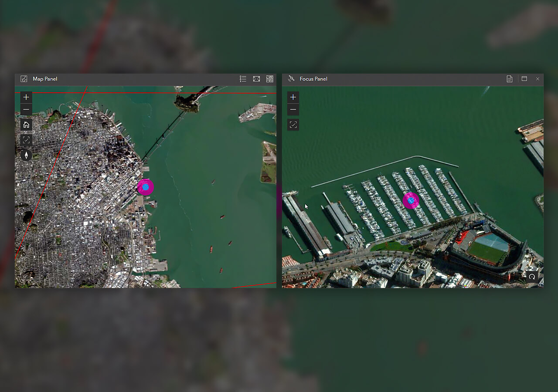Viewport: 558px width, 392px height.
Task: Zoom in on the Focus Panel
Action: 293,97
